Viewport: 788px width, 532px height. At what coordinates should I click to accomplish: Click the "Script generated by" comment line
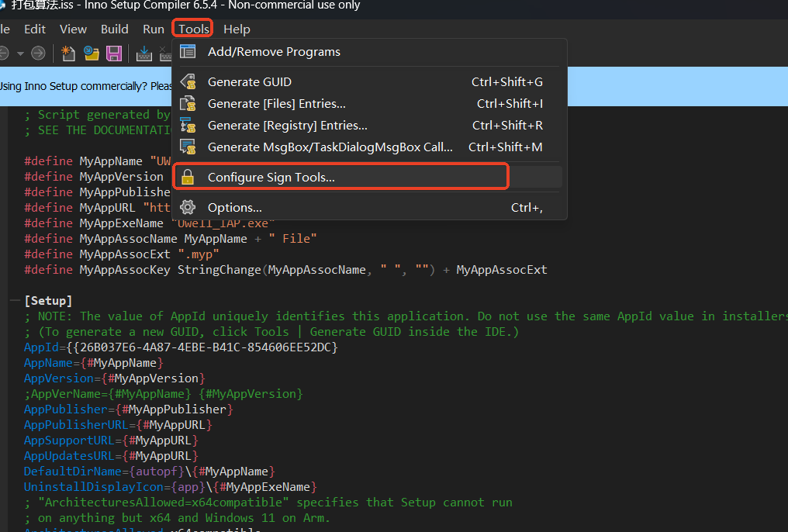tap(98, 115)
